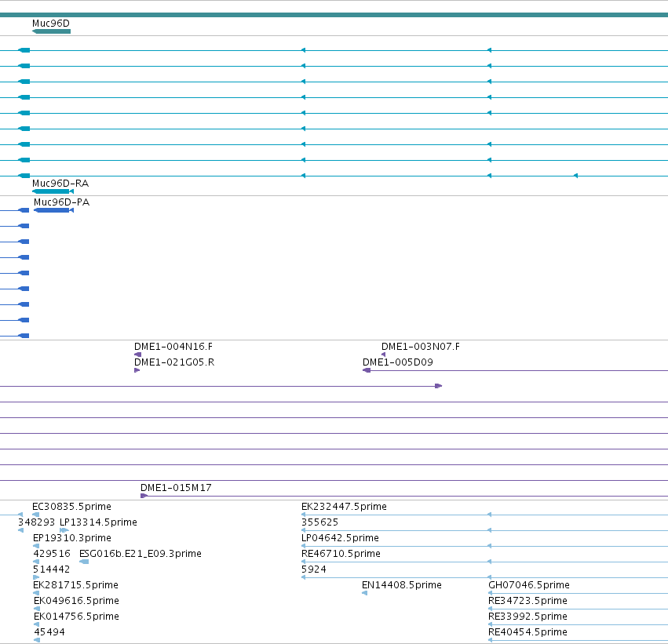Select the RE40454.5prime EST label

click(x=527, y=632)
